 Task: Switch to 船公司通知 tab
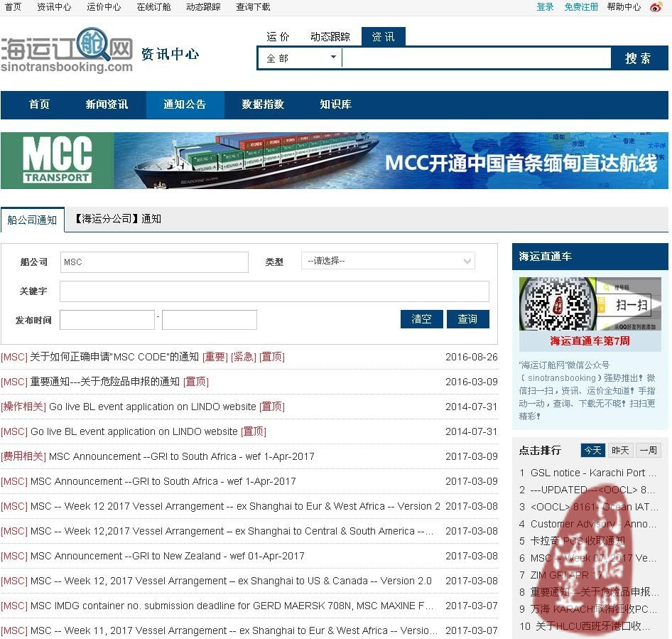32,220
